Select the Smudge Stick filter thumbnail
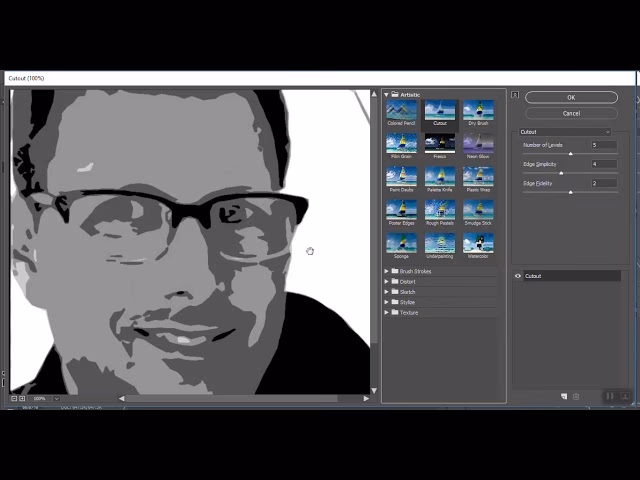Image resolution: width=640 pixels, height=480 pixels. click(x=478, y=210)
